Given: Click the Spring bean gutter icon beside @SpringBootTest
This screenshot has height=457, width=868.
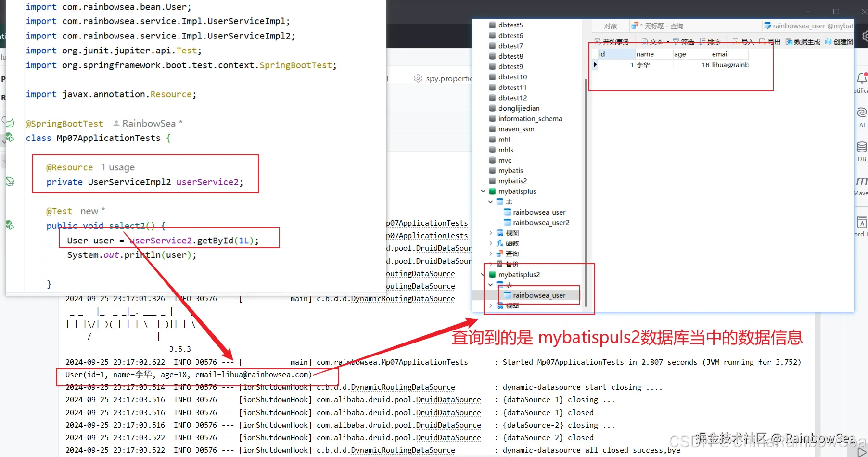Looking at the screenshot, I should coord(10,122).
